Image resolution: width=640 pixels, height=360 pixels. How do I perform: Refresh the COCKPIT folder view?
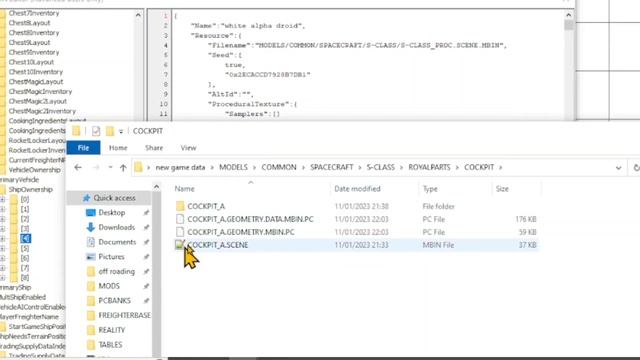[x=636, y=168]
